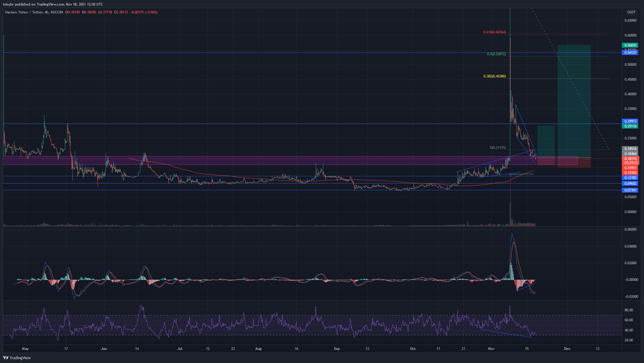Click the blue 0.12182 price tag
Viewport: 644px width, 363px height.
coord(630,177)
